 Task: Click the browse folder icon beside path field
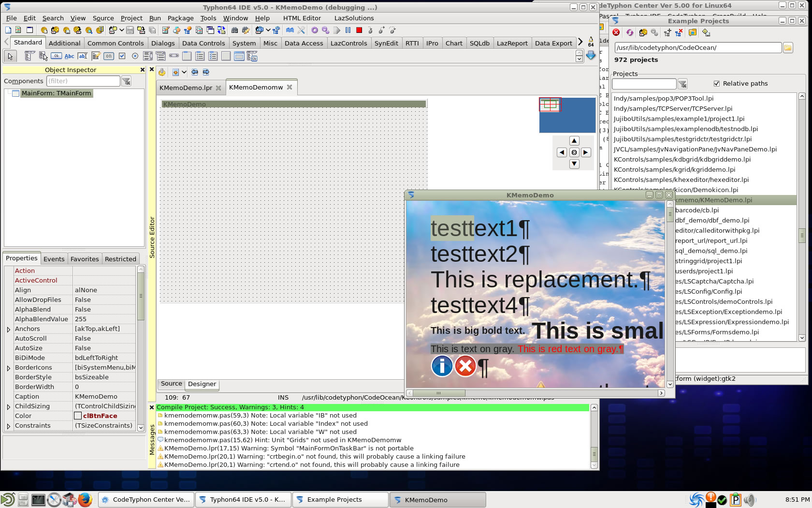click(x=788, y=47)
